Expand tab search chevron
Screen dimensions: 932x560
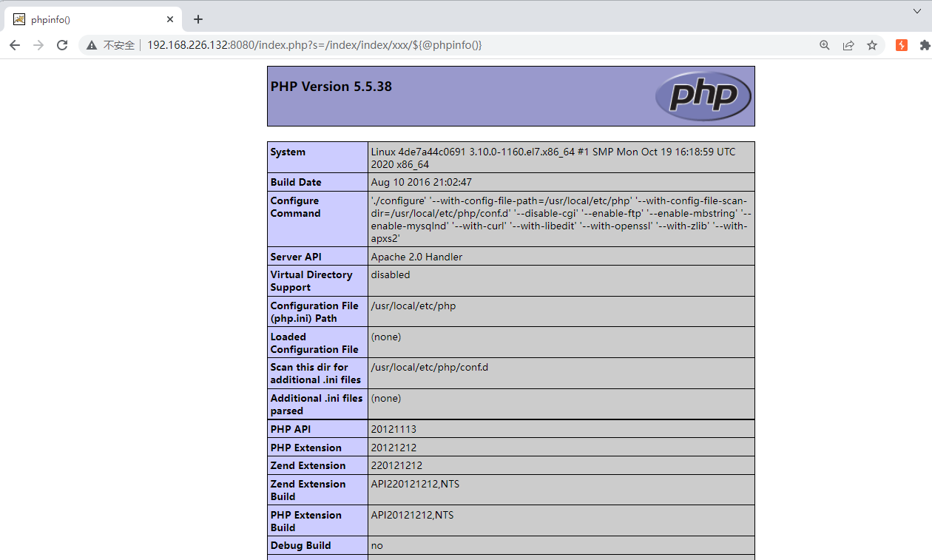pyautogui.click(x=917, y=11)
